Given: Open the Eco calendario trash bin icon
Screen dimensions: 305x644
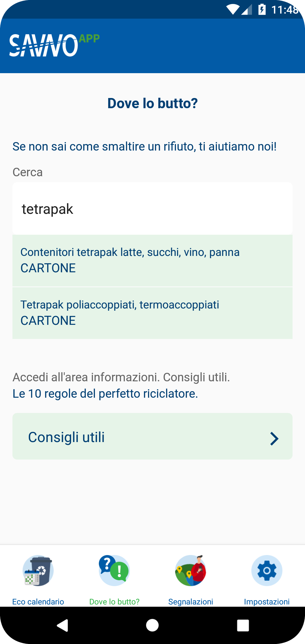Looking at the screenshot, I should coord(38,570).
